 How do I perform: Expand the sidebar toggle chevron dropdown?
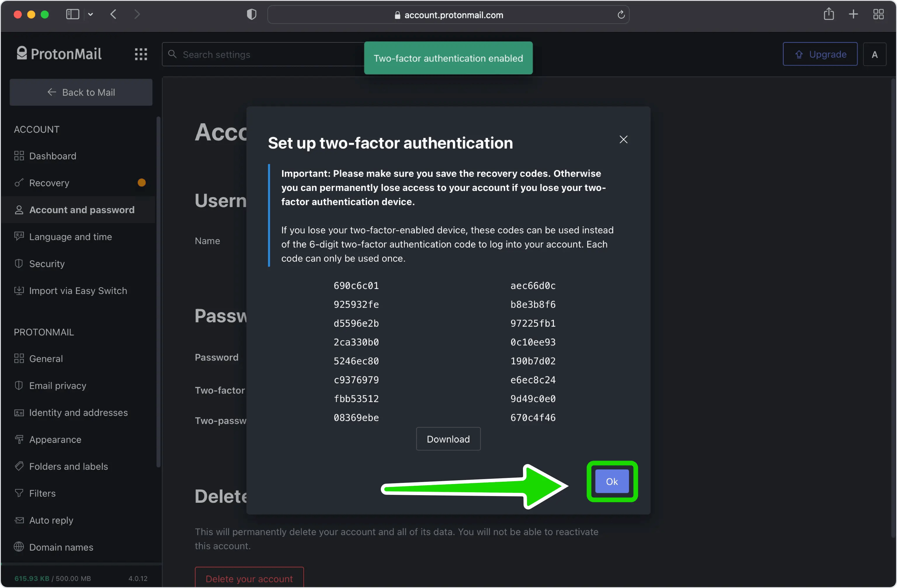[91, 14]
